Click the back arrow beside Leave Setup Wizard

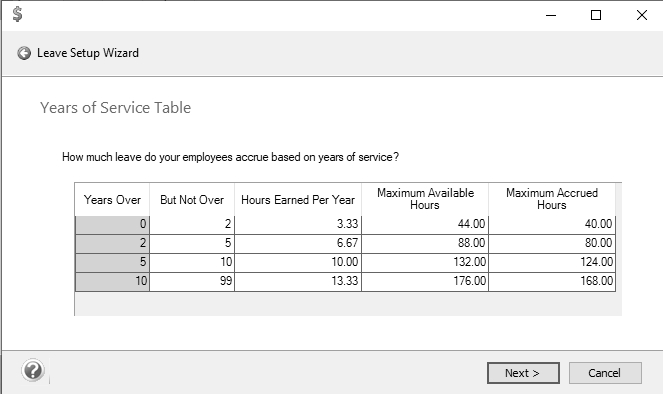(24, 53)
